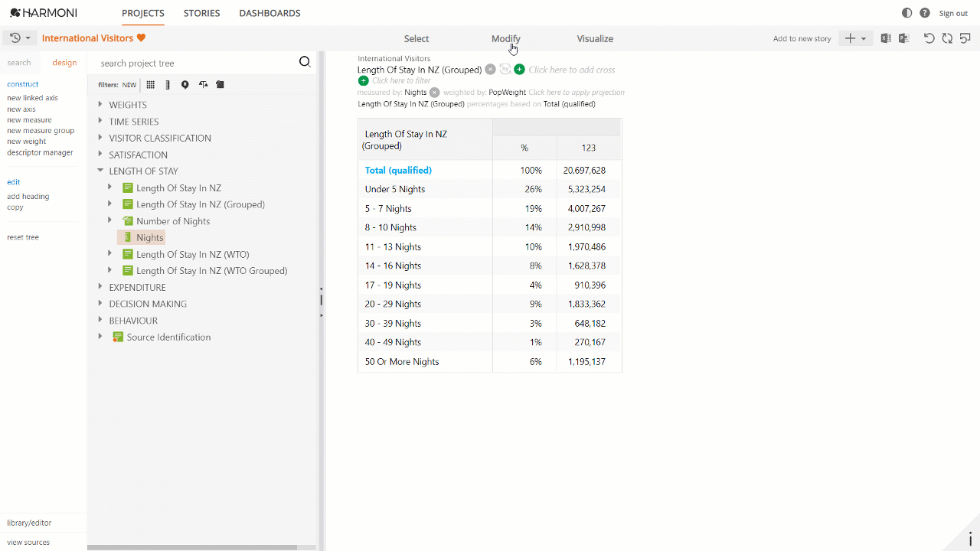Open library/editor

(29, 523)
